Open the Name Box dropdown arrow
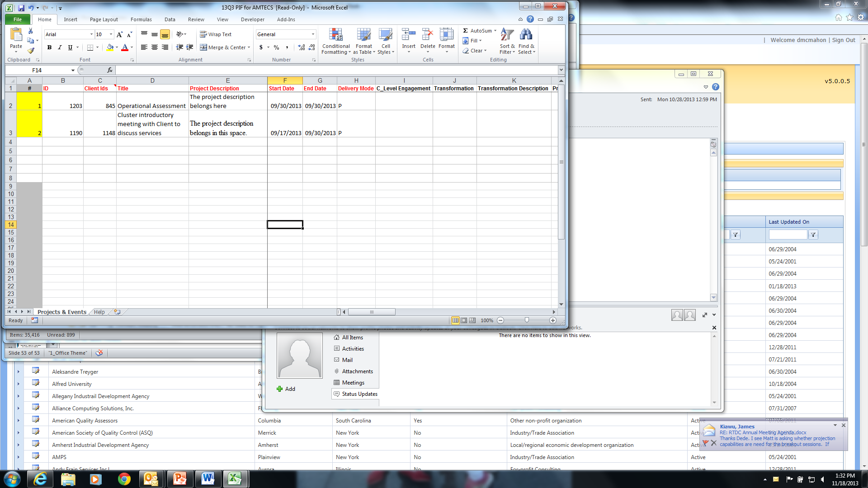868x488 pixels. (x=73, y=70)
